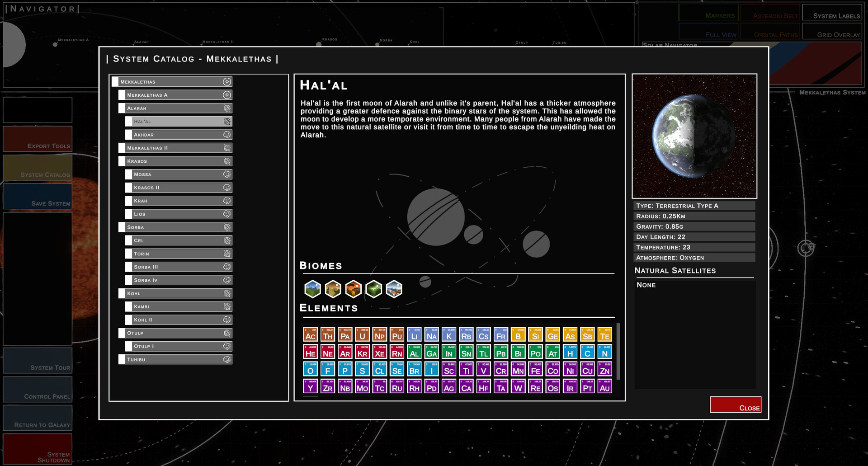
Task: Select the Uranium element tile
Action: click(x=362, y=335)
